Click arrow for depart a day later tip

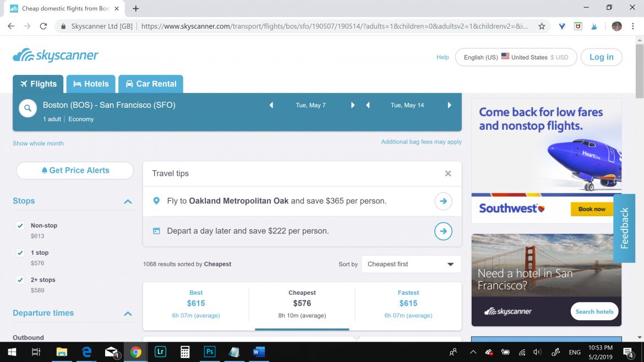pos(443,231)
